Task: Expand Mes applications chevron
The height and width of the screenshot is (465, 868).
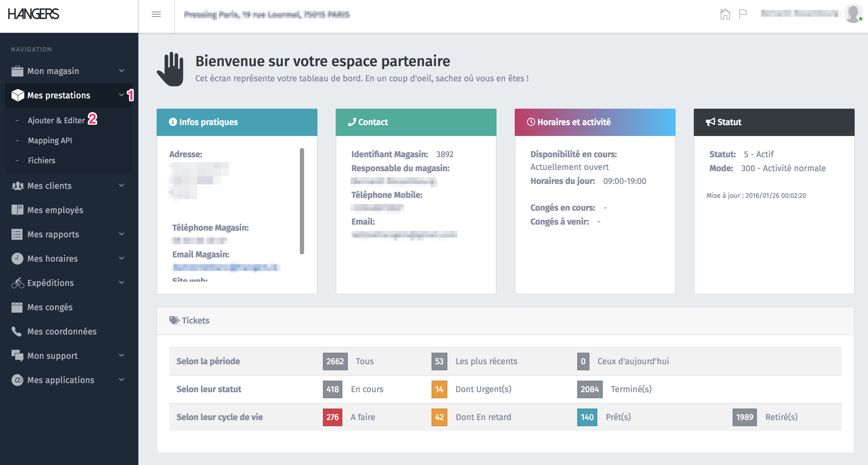Action: [122, 379]
